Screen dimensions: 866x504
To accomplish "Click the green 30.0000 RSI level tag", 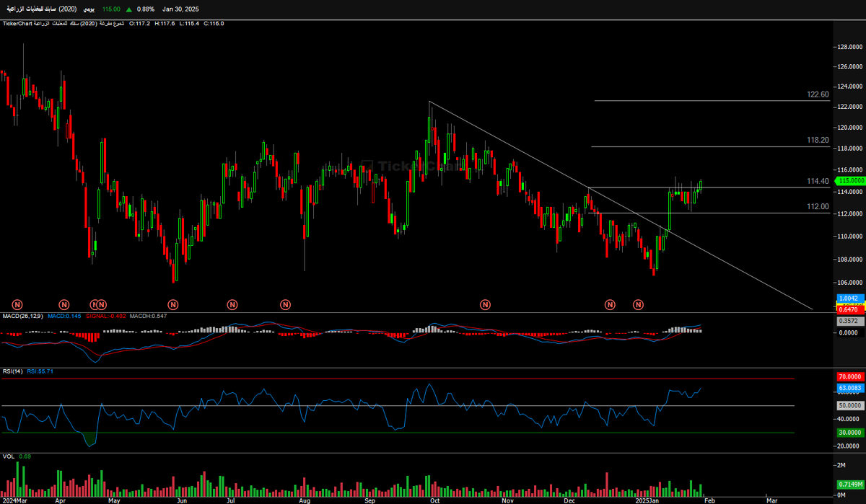I will [849, 432].
